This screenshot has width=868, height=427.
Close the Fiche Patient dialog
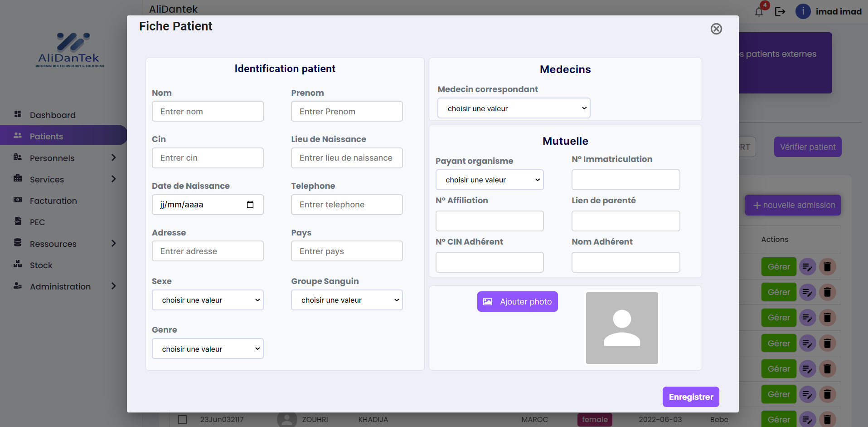716,29
